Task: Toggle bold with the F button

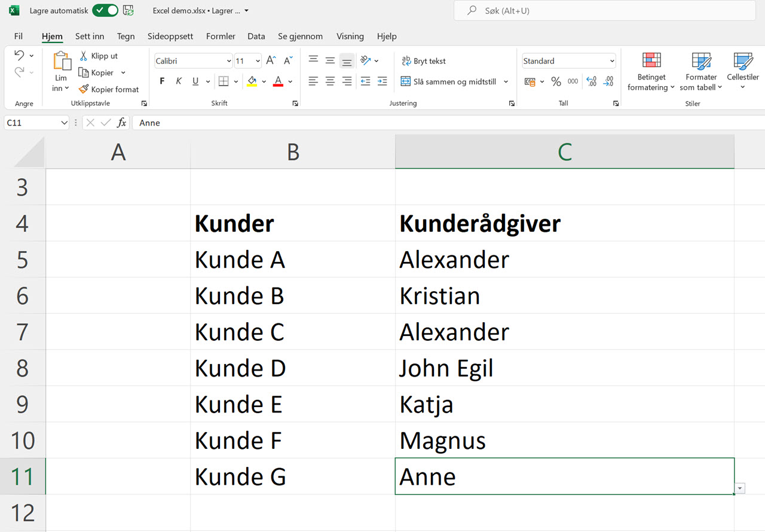Action: click(x=162, y=81)
